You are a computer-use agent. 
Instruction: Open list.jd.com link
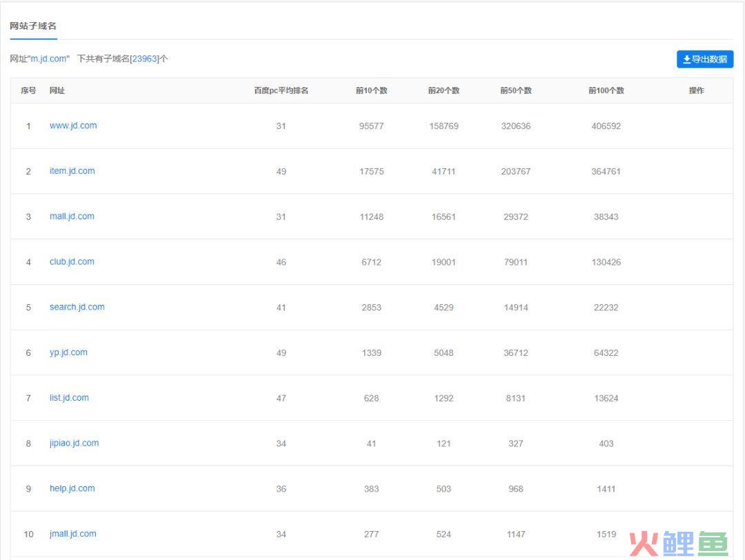69,398
